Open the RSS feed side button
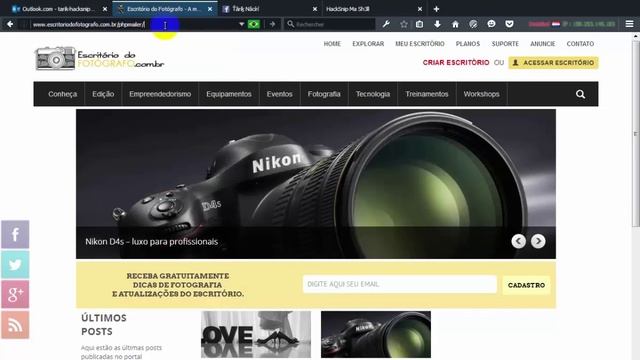This screenshot has height=360, width=640. (x=15, y=325)
